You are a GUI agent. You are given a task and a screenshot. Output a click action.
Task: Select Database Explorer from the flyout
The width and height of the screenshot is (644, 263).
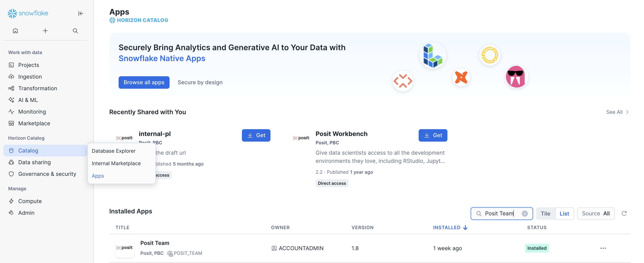pos(114,151)
